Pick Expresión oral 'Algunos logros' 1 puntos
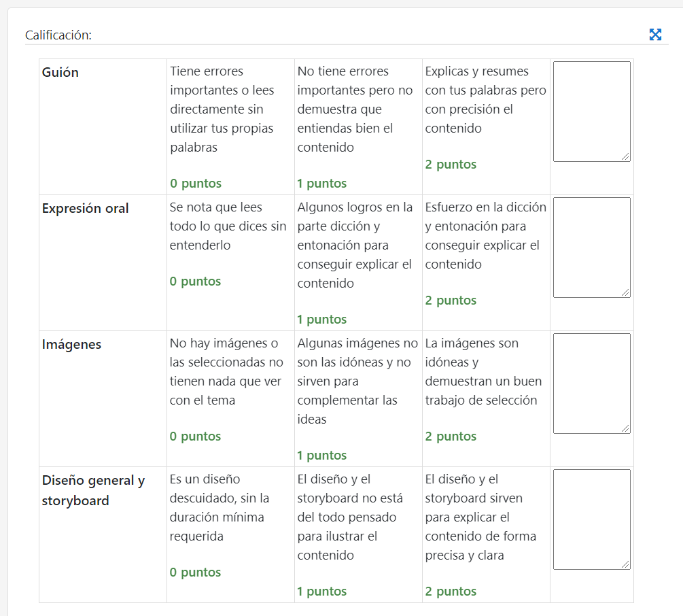 (358, 262)
